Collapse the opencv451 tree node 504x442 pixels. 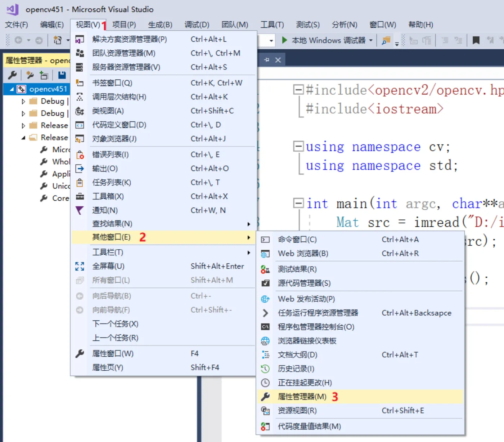12,89
